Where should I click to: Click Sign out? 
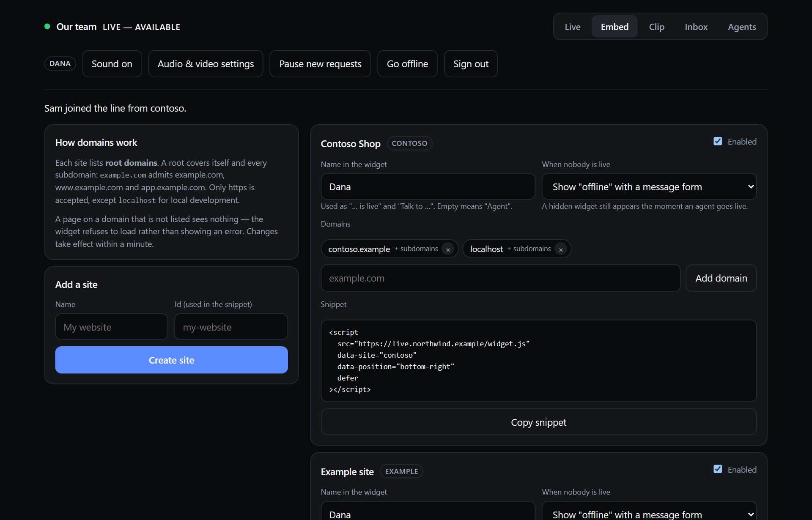click(x=471, y=64)
